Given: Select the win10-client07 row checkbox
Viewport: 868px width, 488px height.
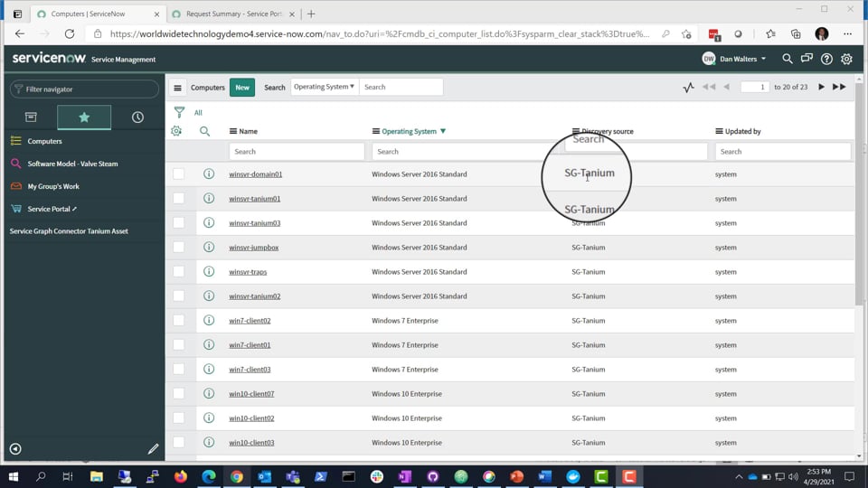Looking at the screenshot, I should point(178,393).
